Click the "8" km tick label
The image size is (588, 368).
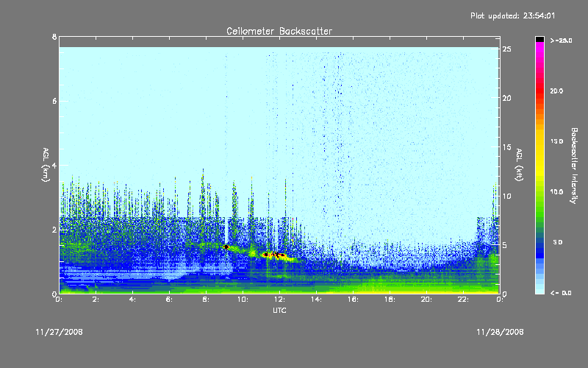54,37
